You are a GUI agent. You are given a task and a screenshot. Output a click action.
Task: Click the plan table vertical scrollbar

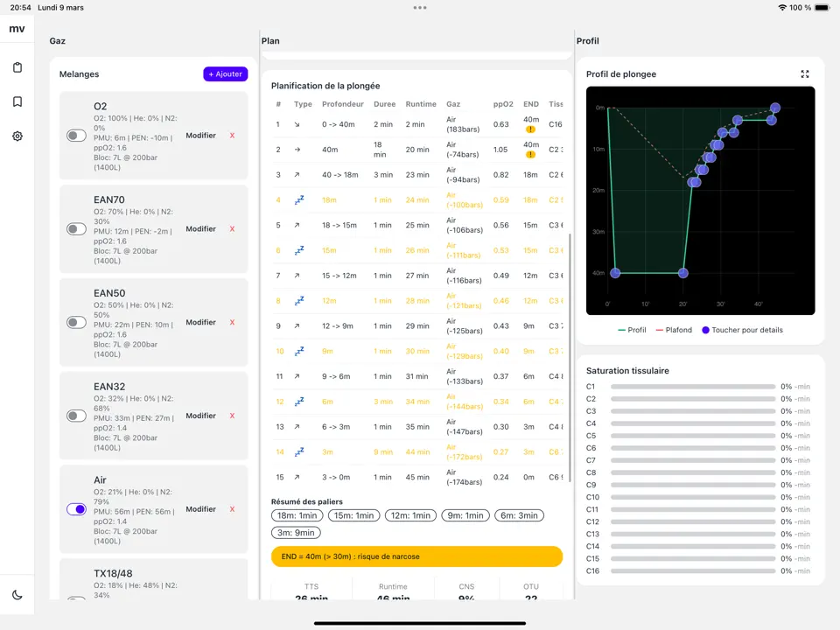coord(570,350)
